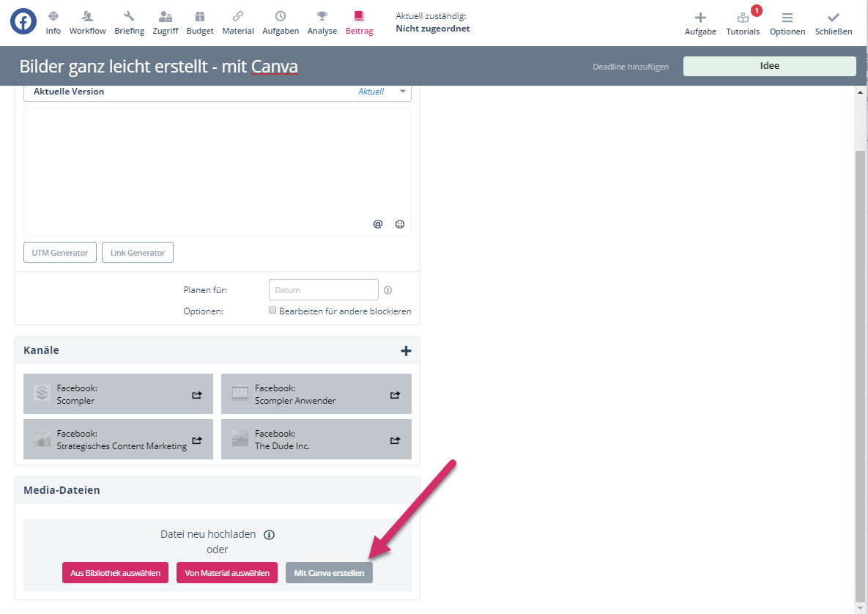Click the vertical page scrollbar
Image resolution: width=868 pixels, height=614 pixels.
pos(861,366)
